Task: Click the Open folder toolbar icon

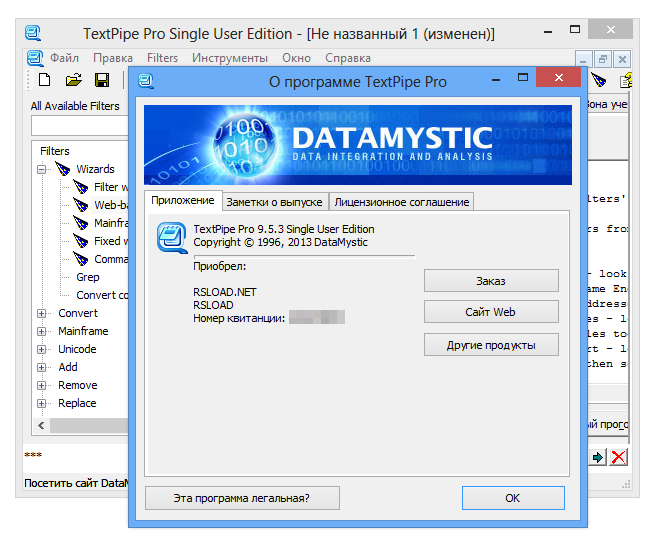Action: pyautogui.click(x=74, y=80)
